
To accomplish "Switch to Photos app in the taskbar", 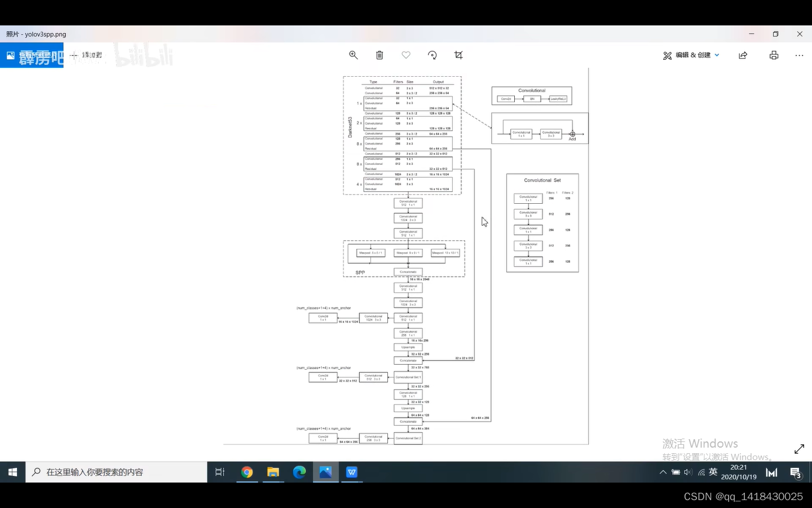I will (325, 472).
